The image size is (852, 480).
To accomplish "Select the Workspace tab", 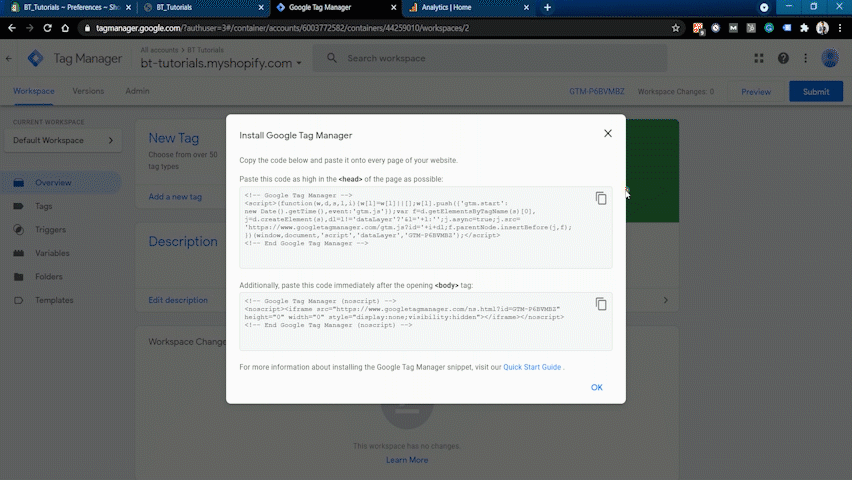I will click(34, 91).
